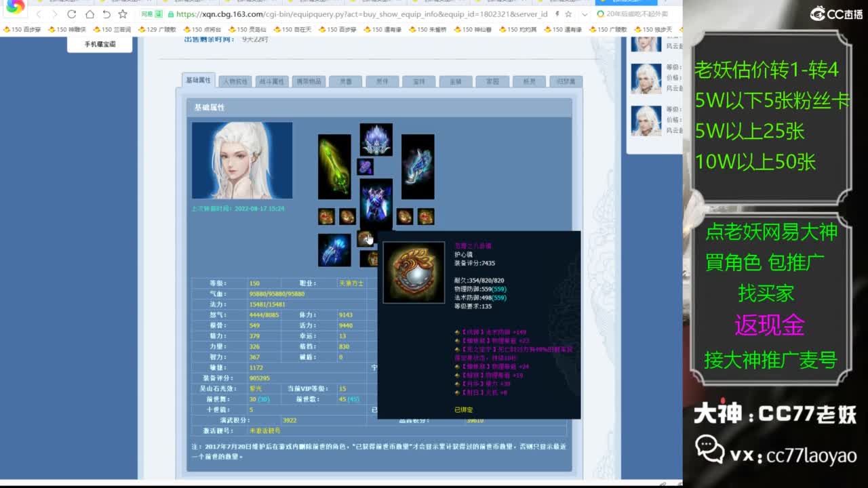
Task: Click the green glowing sword weapon icon
Action: (x=334, y=167)
